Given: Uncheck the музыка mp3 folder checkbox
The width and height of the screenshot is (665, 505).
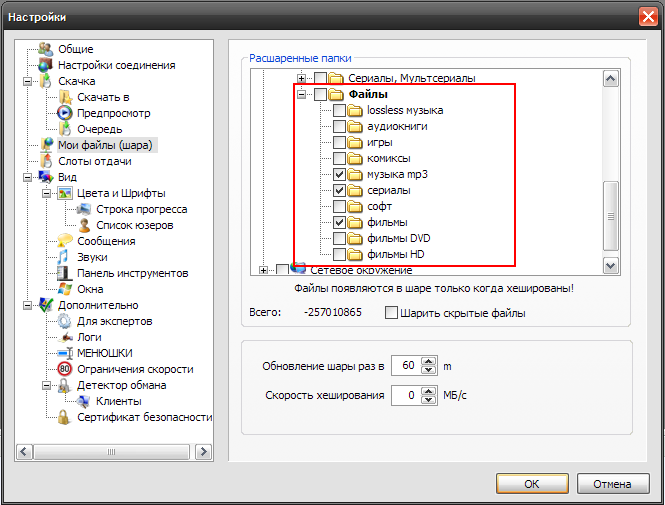Looking at the screenshot, I should pos(340,174).
